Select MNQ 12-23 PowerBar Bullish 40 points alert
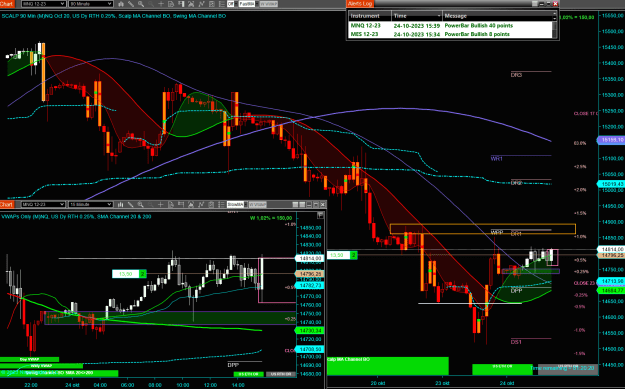 click(450, 26)
